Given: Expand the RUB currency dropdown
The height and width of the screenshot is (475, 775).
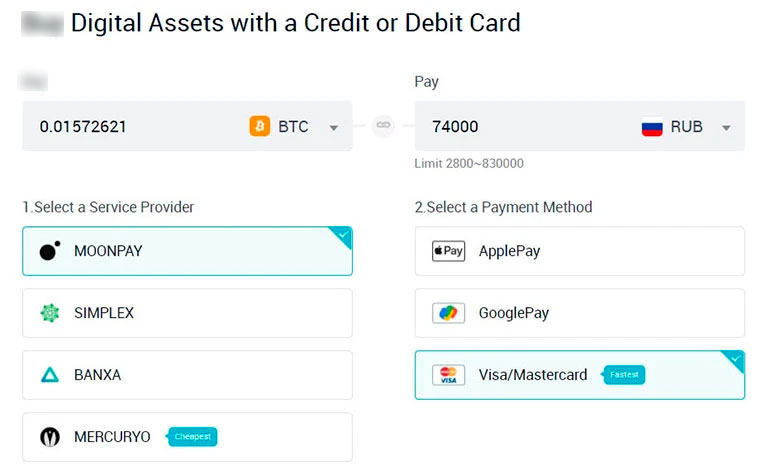Looking at the screenshot, I should click(726, 128).
